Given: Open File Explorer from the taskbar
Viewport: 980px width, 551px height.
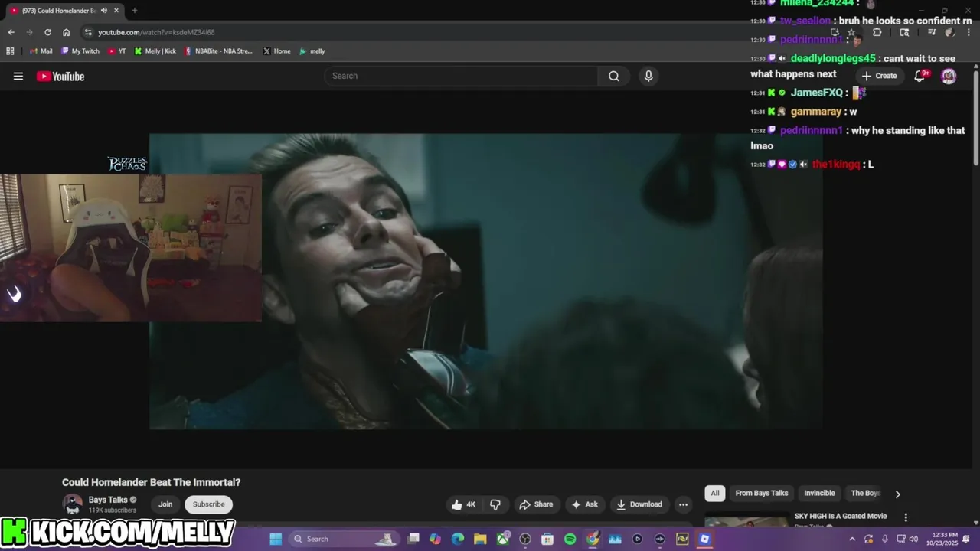Looking at the screenshot, I should pyautogui.click(x=480, y=539).
